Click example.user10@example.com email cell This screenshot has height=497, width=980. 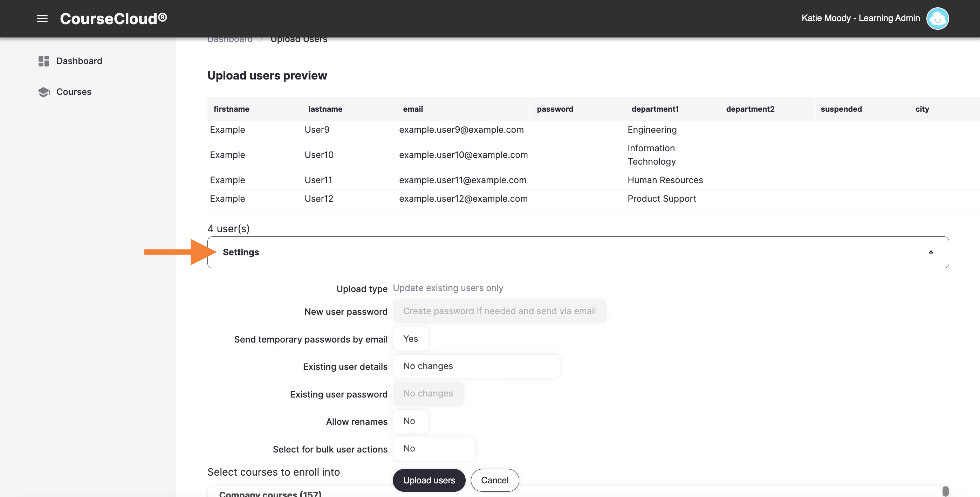463,155
